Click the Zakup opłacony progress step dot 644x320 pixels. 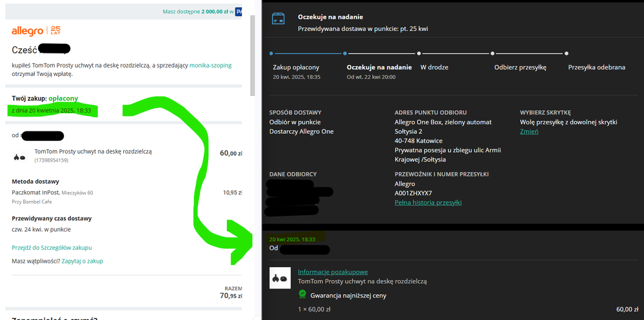coord(271,53)
